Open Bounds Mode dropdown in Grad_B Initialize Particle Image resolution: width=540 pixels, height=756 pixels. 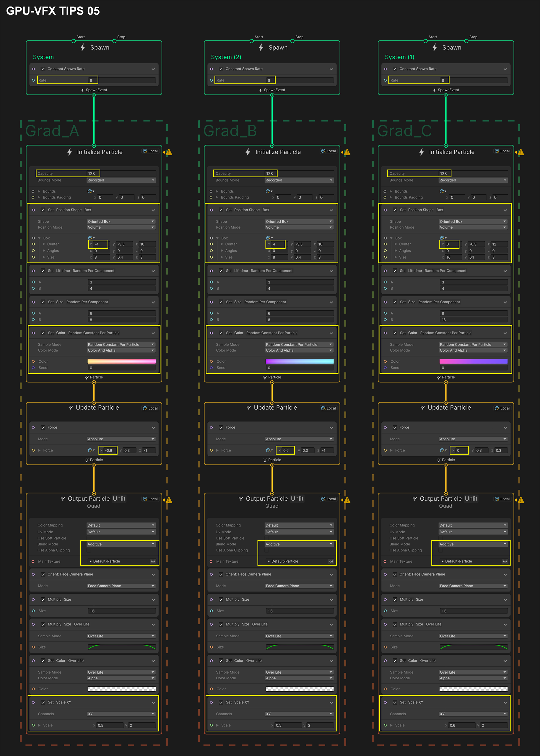pyautogui.click(x=299, y=180)
